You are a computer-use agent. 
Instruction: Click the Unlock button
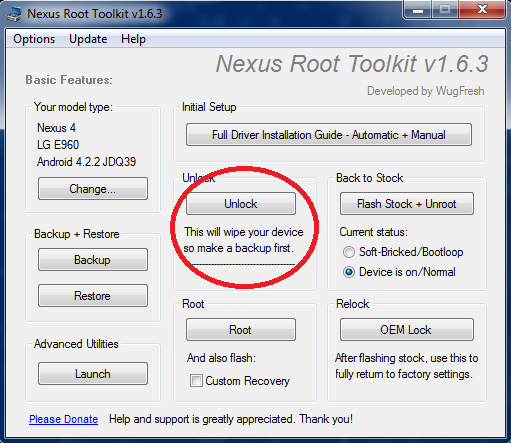click(241, 203)
